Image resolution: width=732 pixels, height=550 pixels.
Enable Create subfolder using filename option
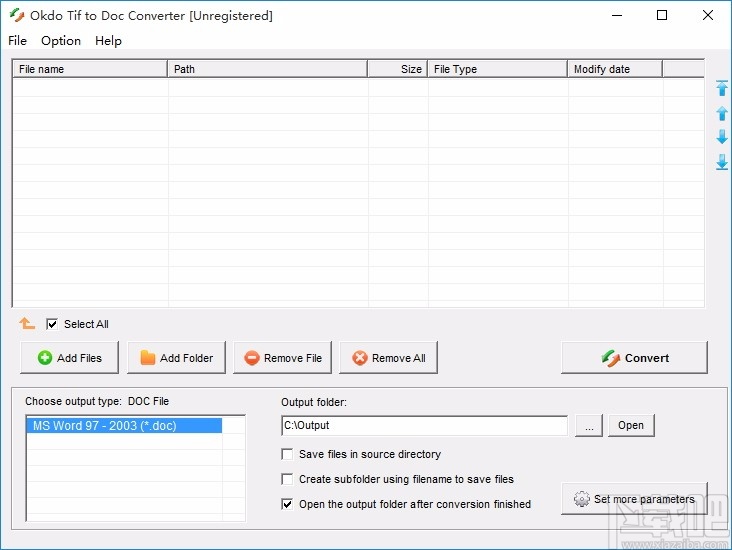pyautogui.click(x=287, y=479)
